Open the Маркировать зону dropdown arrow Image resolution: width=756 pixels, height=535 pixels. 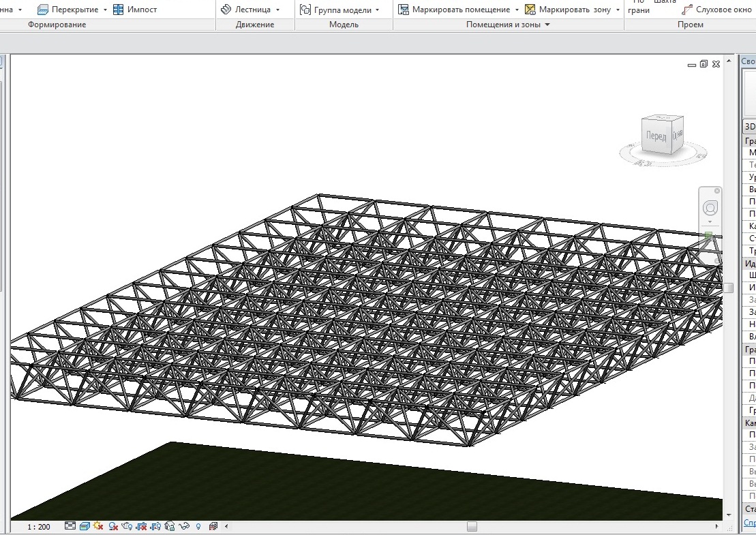pos(618,10)
